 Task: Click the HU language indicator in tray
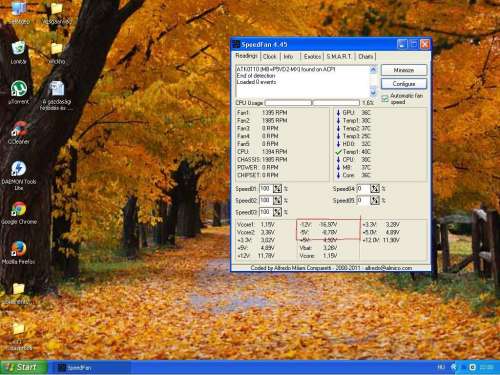(441, 367)
